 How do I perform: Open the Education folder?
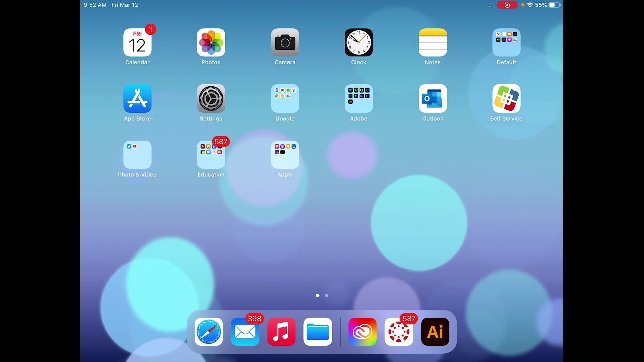(x=211, y=155)
